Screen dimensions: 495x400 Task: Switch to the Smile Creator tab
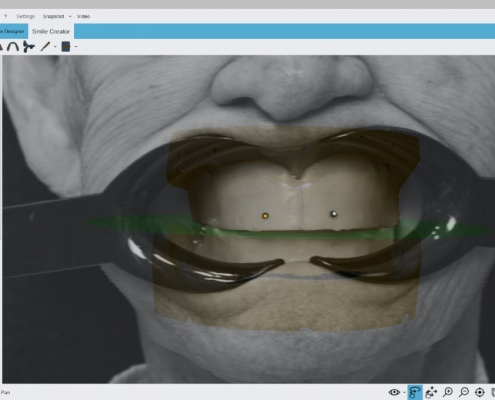click(51, 31)
